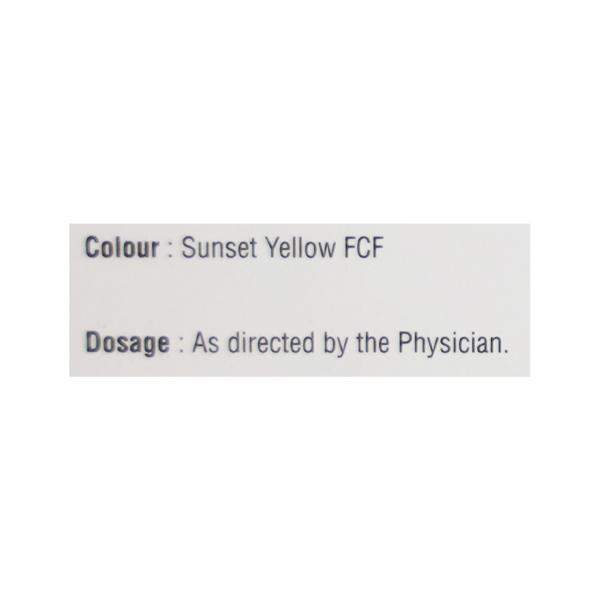Click the bold Dosage label
Screen dimensions: 600x600
[x=127, y=343]
